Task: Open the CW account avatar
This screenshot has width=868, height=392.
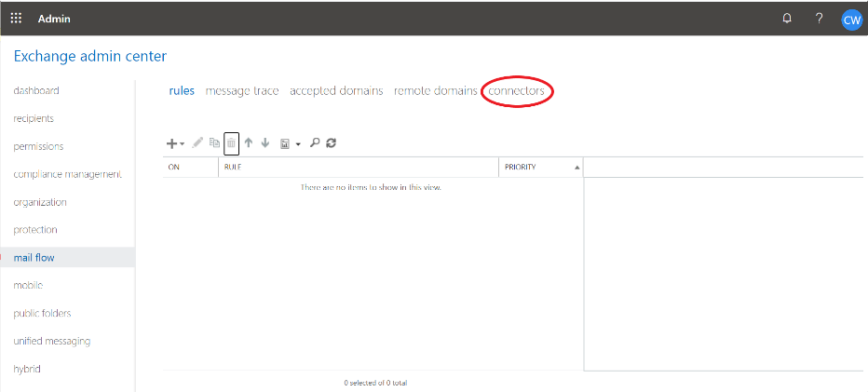Action: [851, 20]
